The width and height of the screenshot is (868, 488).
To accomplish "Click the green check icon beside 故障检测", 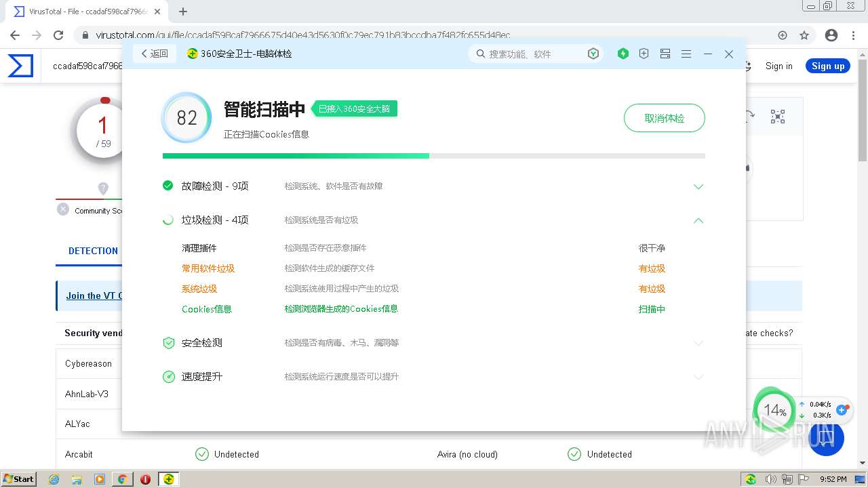I will coord(168,185).
